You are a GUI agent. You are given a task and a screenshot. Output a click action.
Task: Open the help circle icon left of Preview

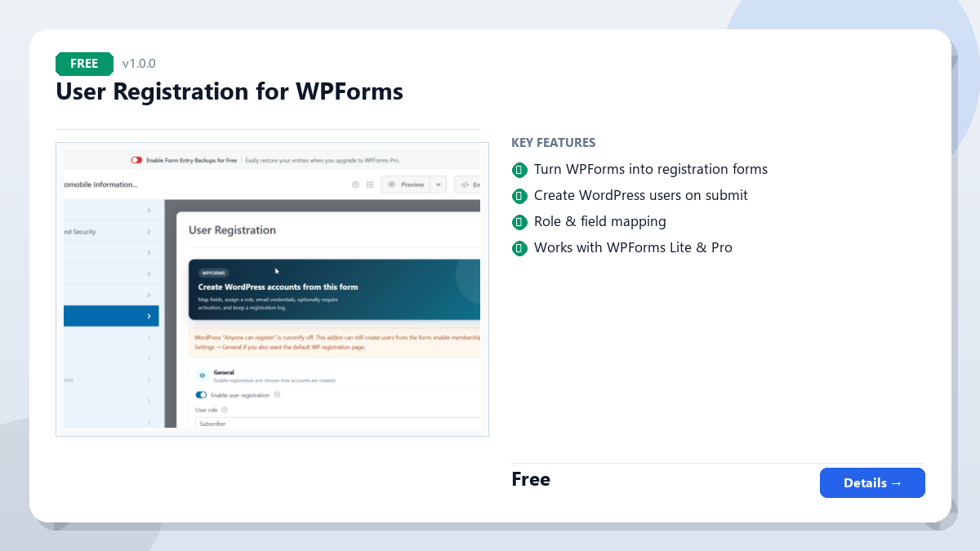[x=355, y=184]
